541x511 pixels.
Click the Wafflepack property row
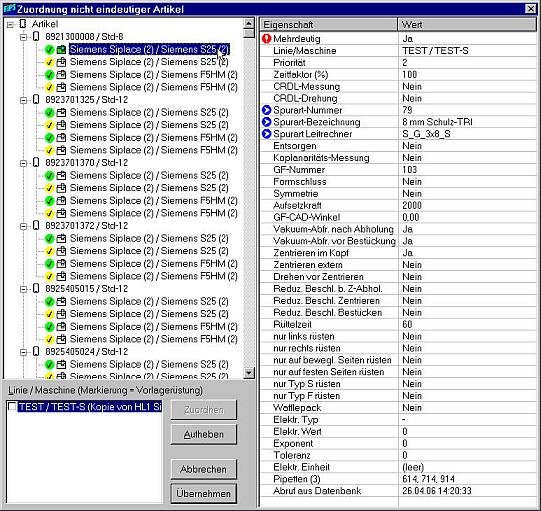coord(399,407)
